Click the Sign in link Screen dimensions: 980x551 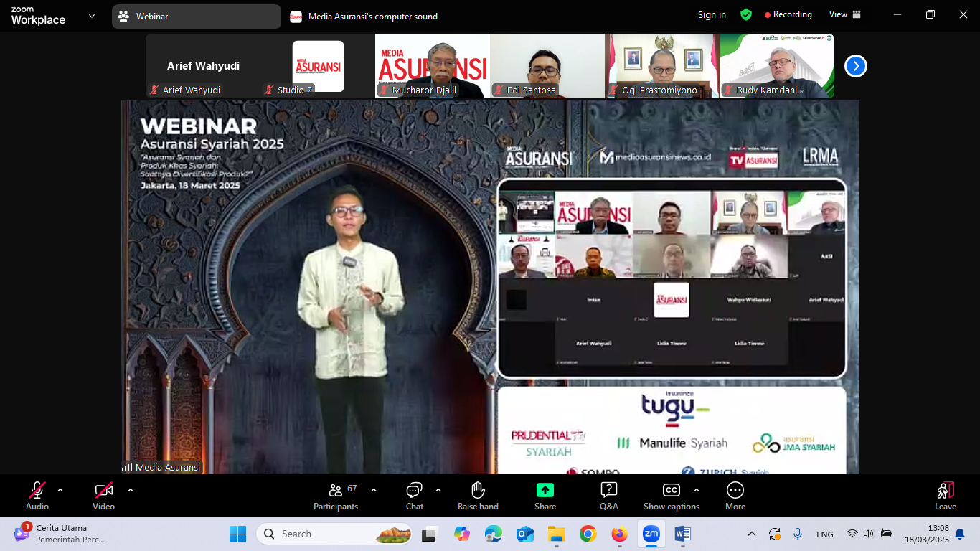pos(712,14)
